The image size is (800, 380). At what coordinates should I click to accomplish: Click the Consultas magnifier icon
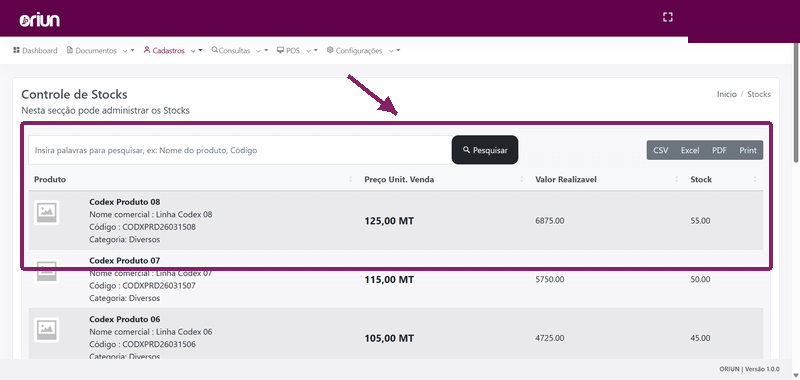pos(214,50)
